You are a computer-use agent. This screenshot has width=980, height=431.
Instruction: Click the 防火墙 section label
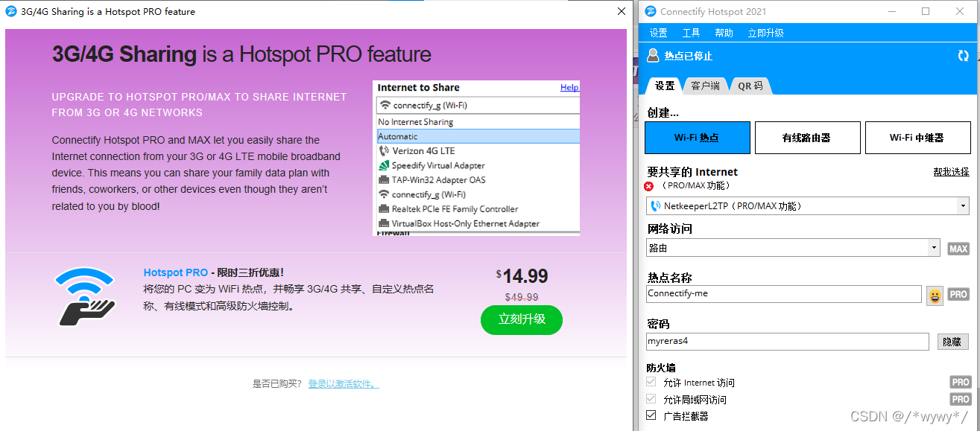click(661, 368)
